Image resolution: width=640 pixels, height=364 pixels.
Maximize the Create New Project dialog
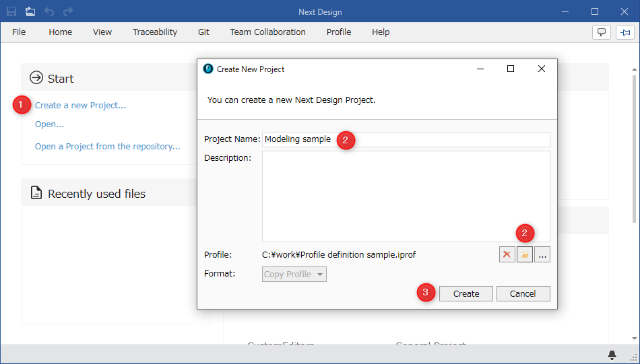[x=510, y=69]
